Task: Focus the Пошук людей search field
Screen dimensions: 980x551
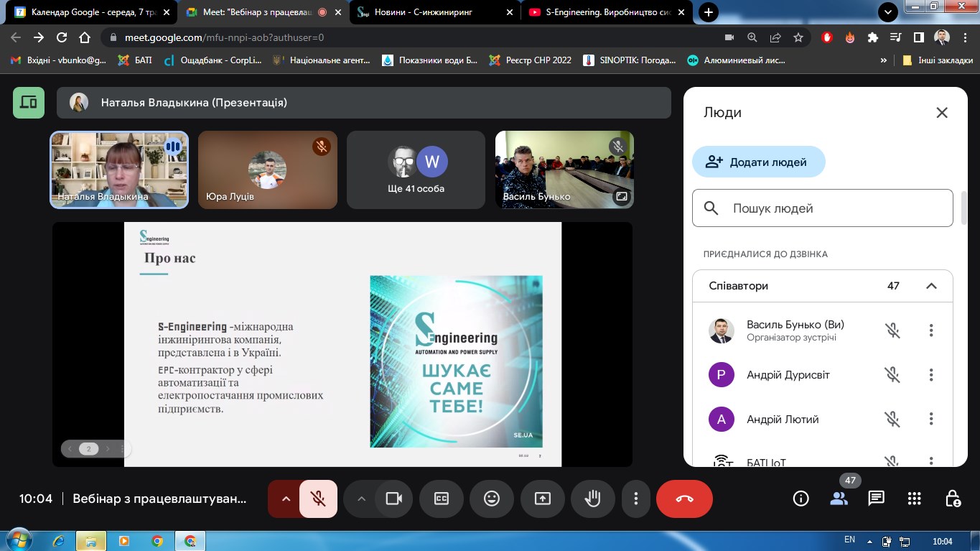Action: point(823,208)
